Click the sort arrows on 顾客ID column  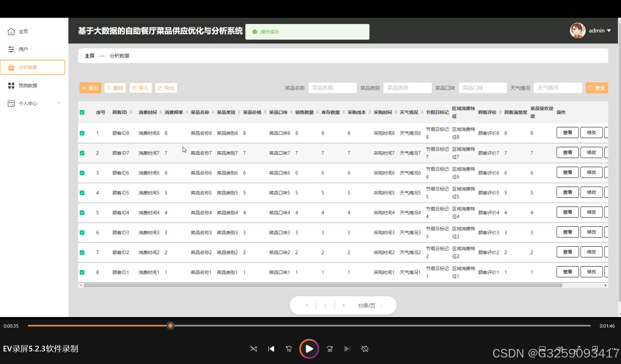click(131, 112)
